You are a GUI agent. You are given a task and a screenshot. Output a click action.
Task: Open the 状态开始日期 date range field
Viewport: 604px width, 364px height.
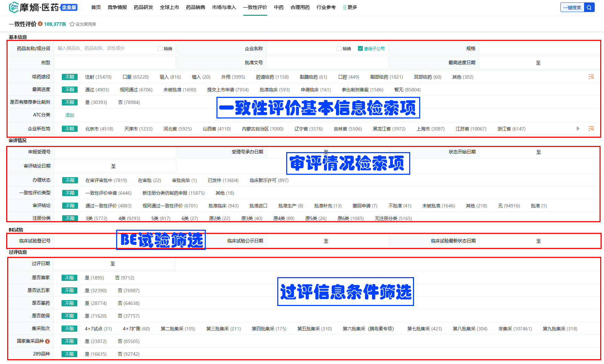click(x=539, y=152)
